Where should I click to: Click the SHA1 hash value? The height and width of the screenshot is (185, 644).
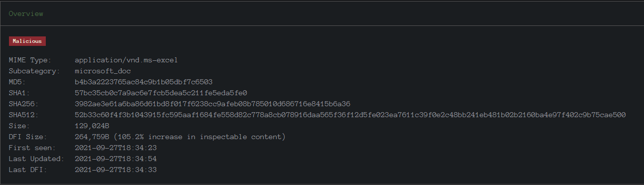(x=161, y=93)
